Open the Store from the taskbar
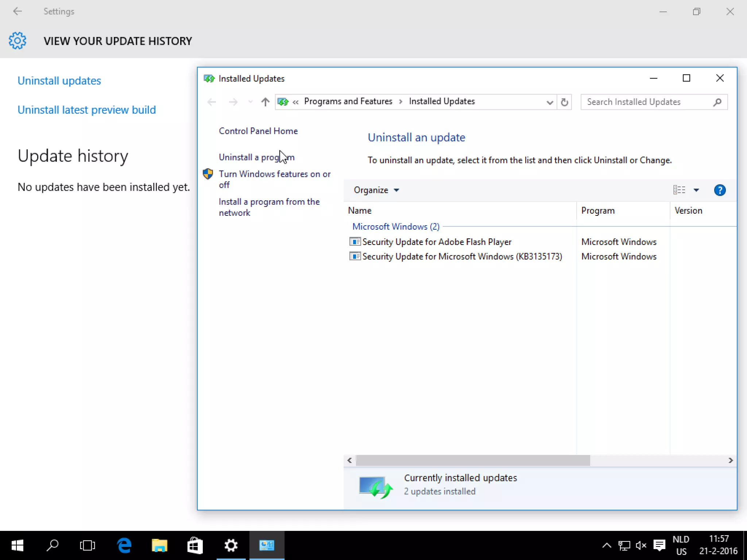 (x=195, y=545)
